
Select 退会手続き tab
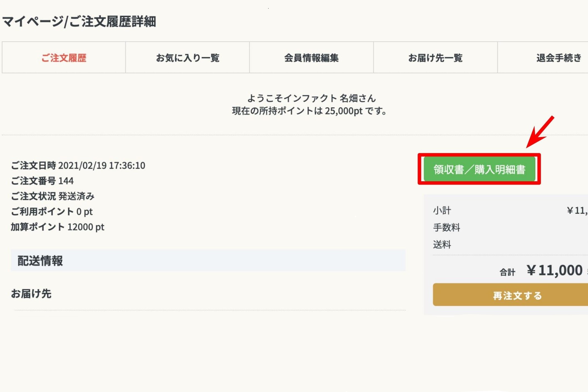[558, 58]
